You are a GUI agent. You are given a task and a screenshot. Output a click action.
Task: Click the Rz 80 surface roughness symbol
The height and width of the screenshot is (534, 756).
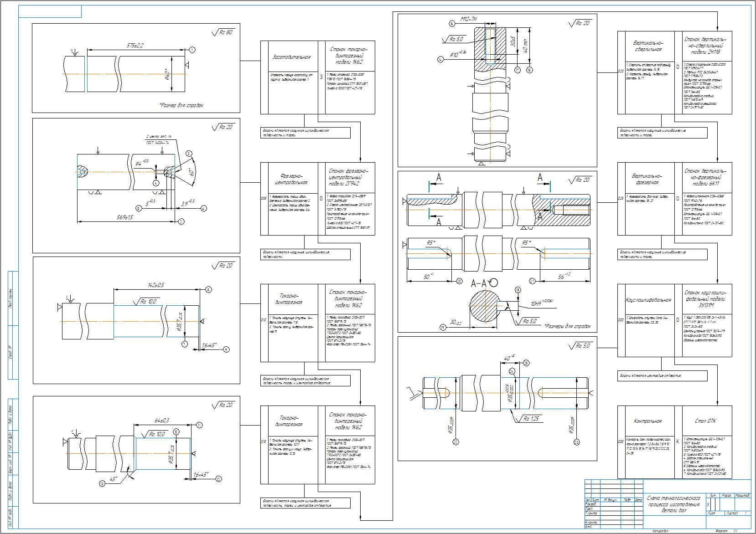(223, 33)
